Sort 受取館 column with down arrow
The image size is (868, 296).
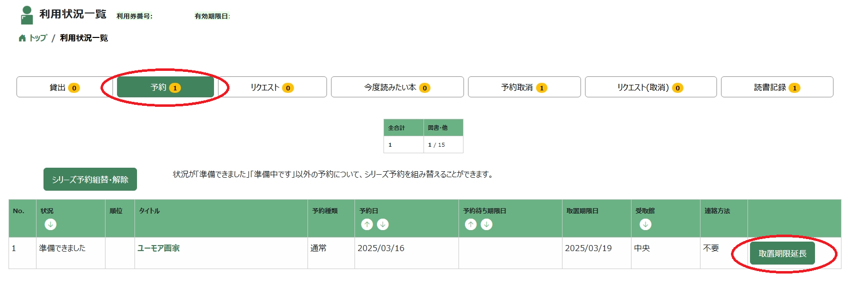click(645, 225)
